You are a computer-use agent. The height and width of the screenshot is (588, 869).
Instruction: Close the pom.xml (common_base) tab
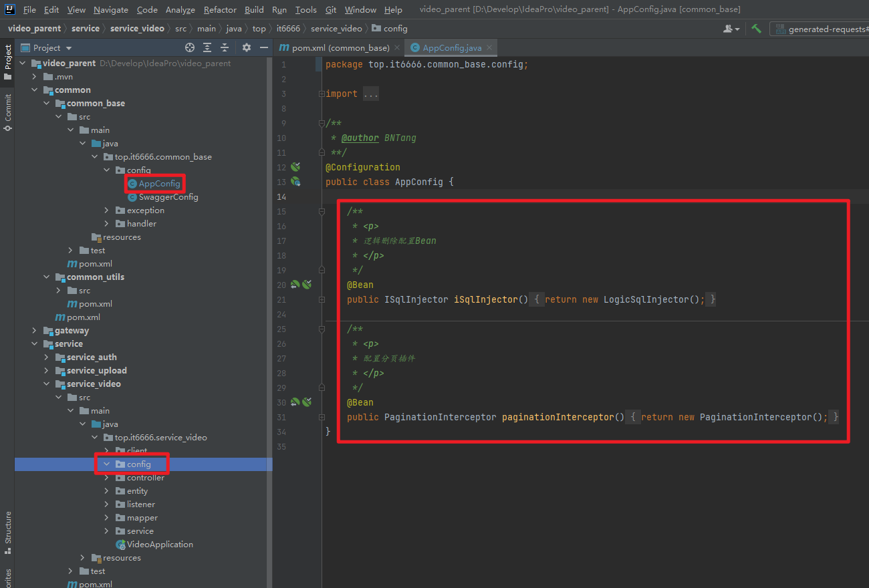397,48
